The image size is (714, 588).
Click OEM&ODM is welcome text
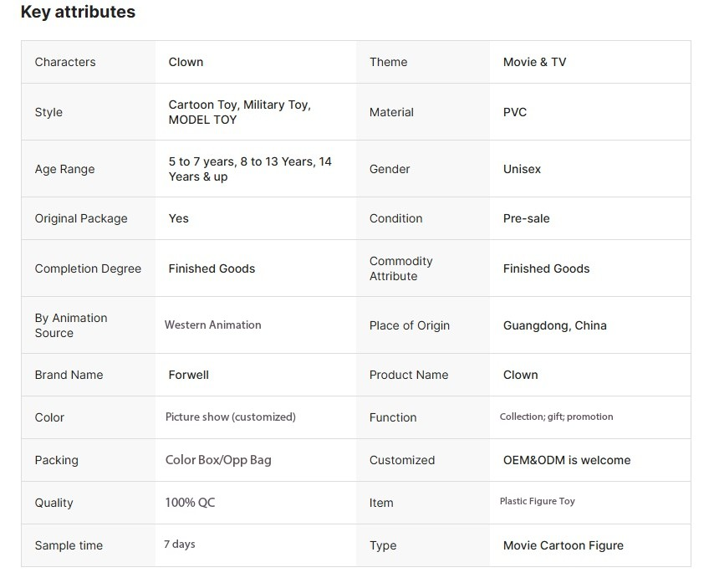(566, 460)
